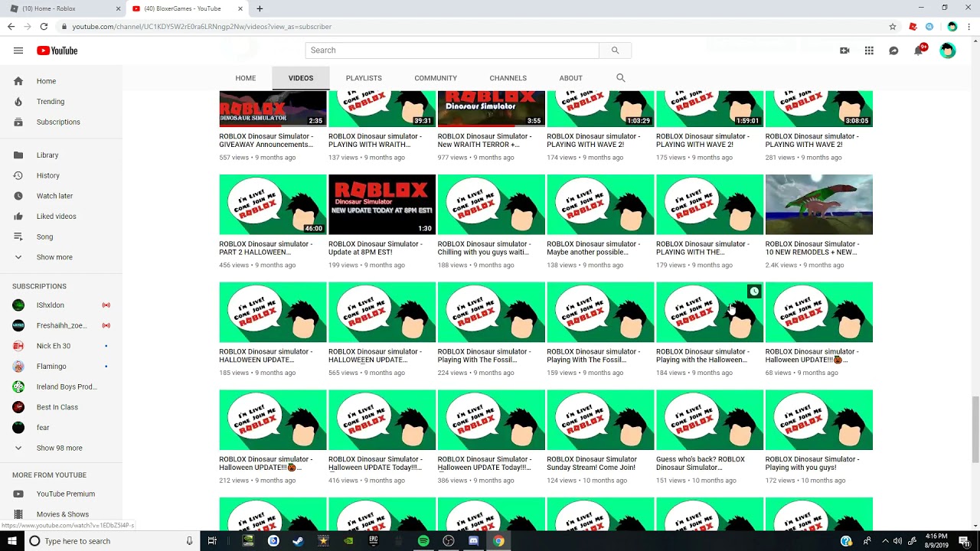980x551 pixels.
Task: Open a new Chrome tab
Action: (x=260, y=8)
